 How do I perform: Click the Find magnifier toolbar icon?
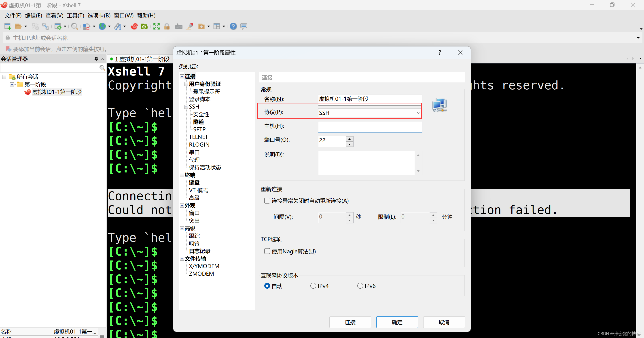pos(74,26)
